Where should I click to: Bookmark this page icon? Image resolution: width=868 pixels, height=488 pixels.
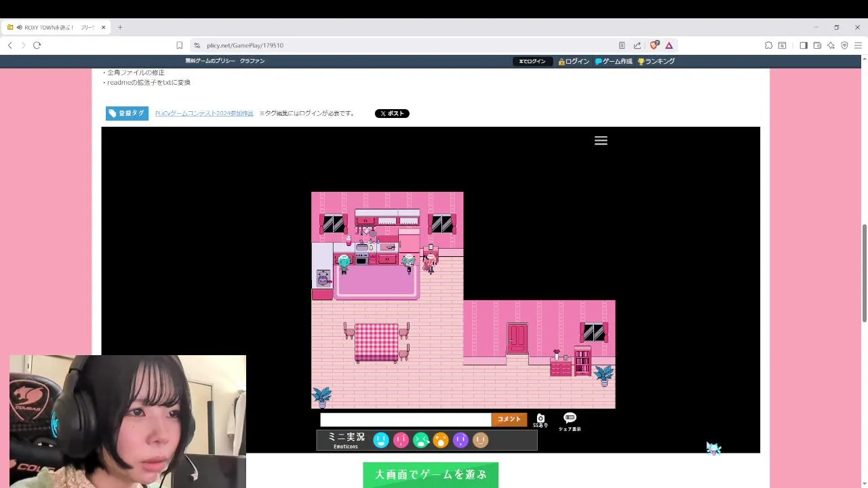click(x=179, y=45)
